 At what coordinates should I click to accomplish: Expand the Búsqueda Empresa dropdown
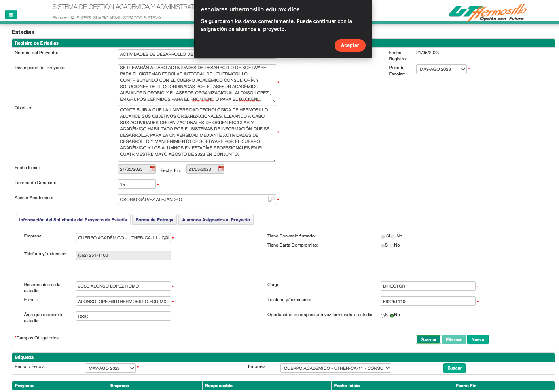coord(335,368)
